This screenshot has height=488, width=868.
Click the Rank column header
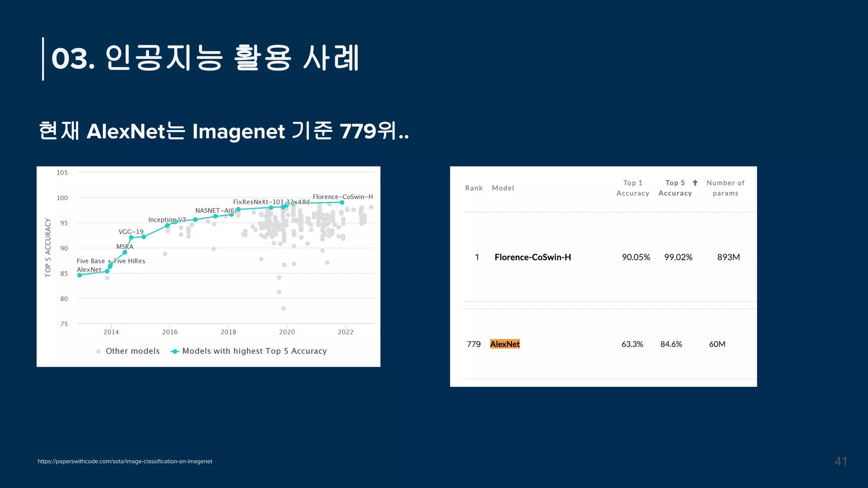474,188
